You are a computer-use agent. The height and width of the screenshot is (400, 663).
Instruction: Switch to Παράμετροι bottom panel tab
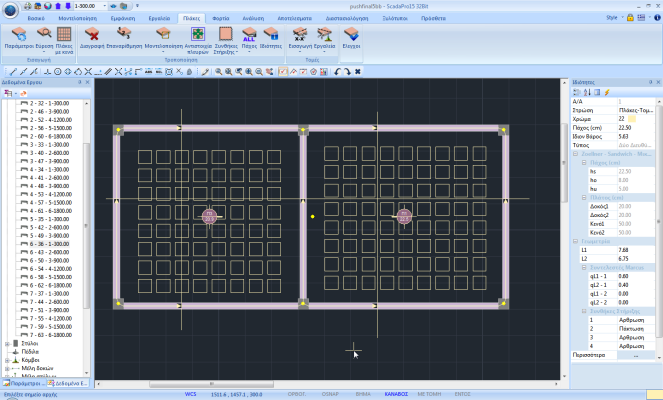coord(23,384)
